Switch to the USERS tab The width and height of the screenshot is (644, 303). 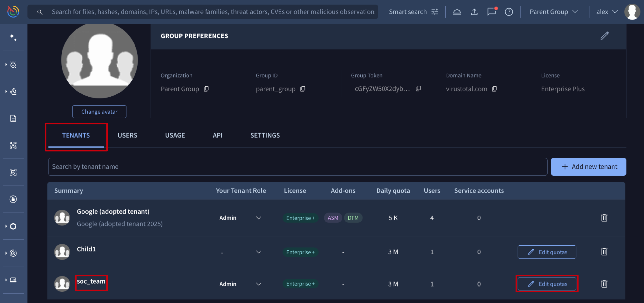(x=127, y=135)
